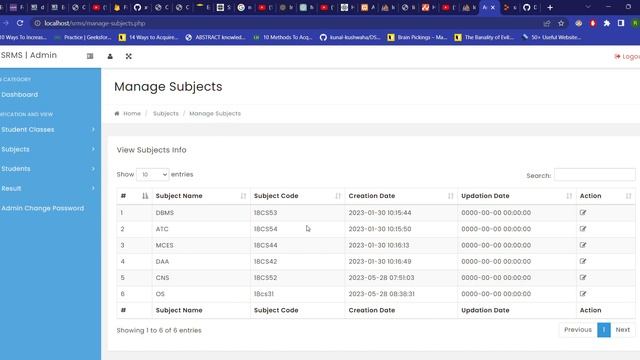The image size is (640, 360).
Task: Click 'Showing 1 to 6 of 6 entries' text
Action: point(159,330)
